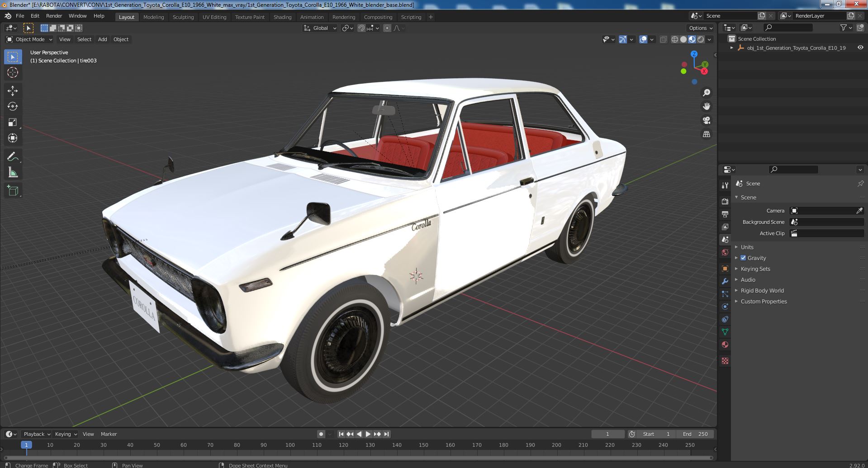Switch to the Scripting workspace tab

pyautogui.click(x=411, y=17)
